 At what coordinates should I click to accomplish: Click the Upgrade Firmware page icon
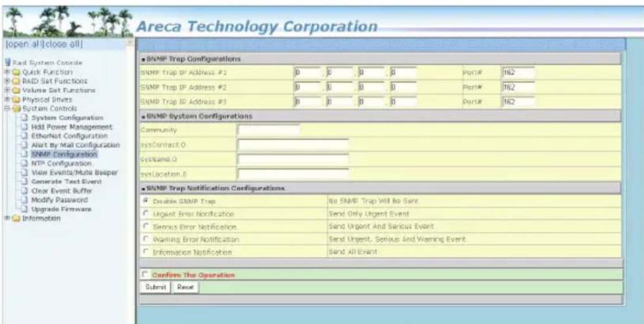[26, 209]
